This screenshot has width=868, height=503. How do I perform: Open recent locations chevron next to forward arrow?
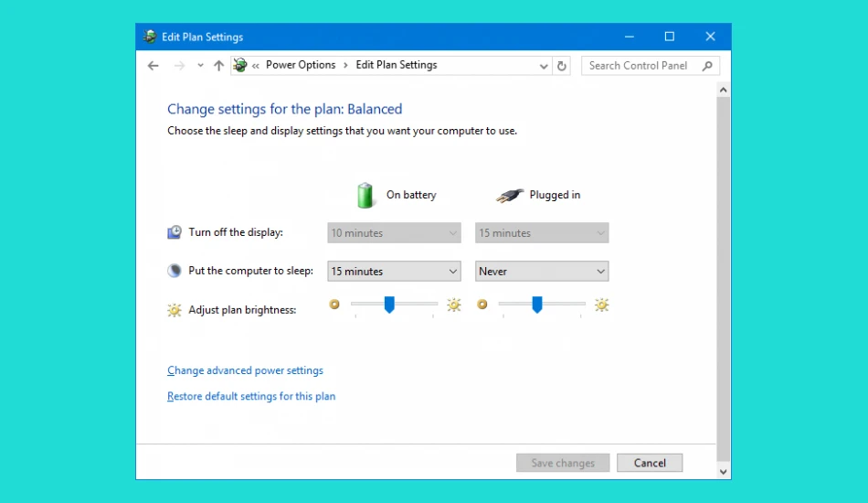[200, 65]
